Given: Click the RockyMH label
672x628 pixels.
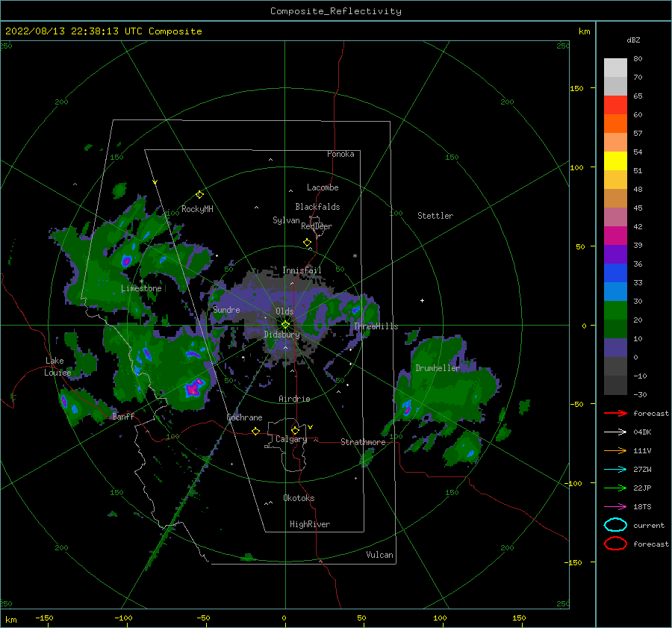Looking at the screenshot, I should click(197, 209).
